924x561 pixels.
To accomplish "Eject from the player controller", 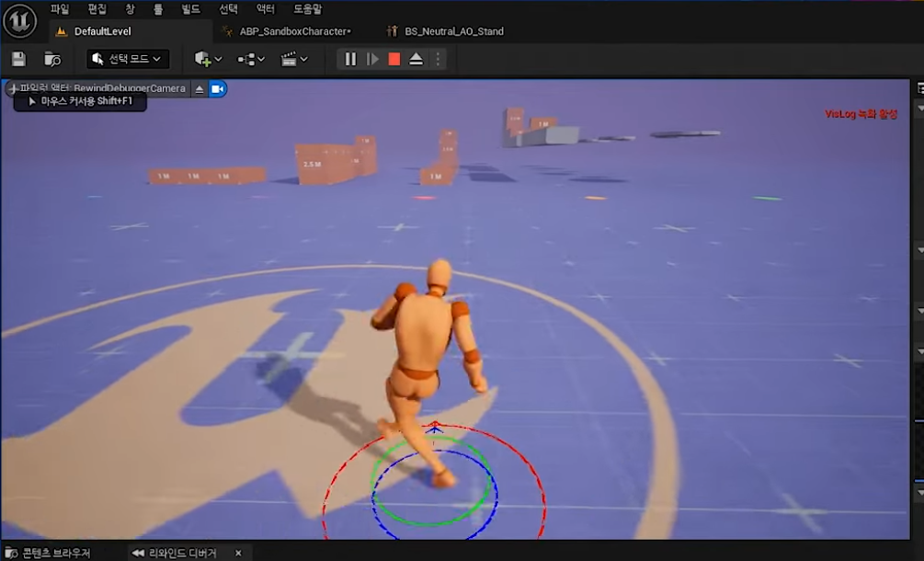I will [x=416, y=59].
